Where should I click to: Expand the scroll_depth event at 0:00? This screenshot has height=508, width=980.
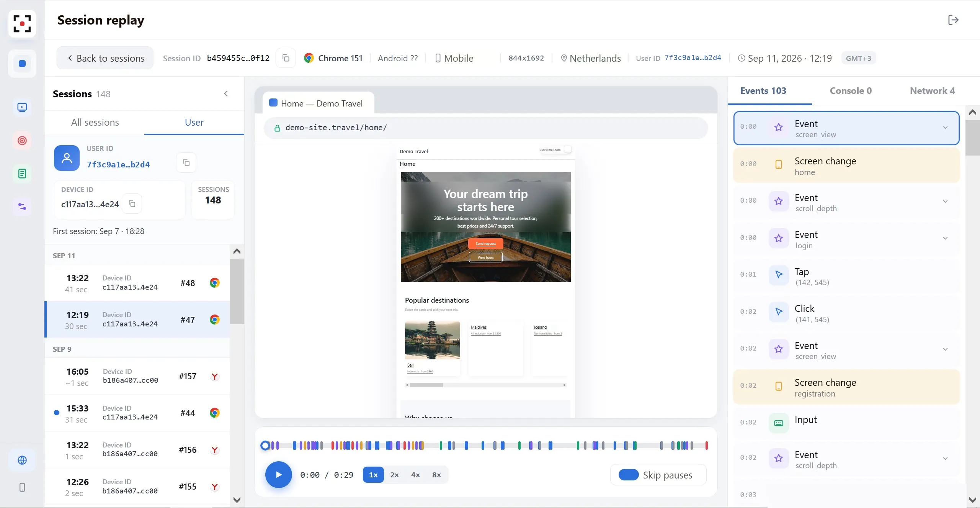[945, 202]
